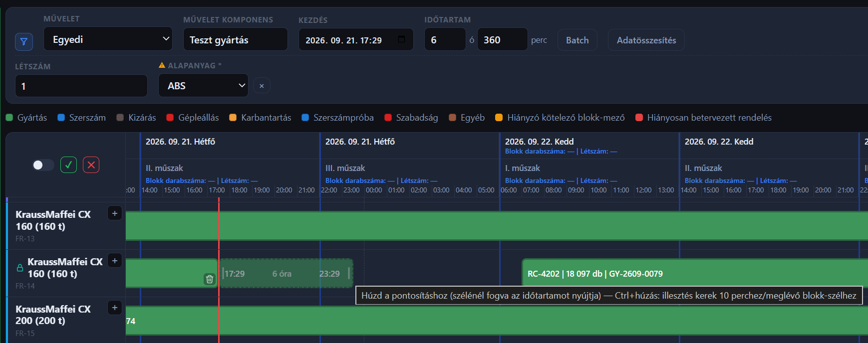This screenshot has height=343, width=868.
Task: Click the Gépleállás red legend swatch
Action: [x=170, y=118]
